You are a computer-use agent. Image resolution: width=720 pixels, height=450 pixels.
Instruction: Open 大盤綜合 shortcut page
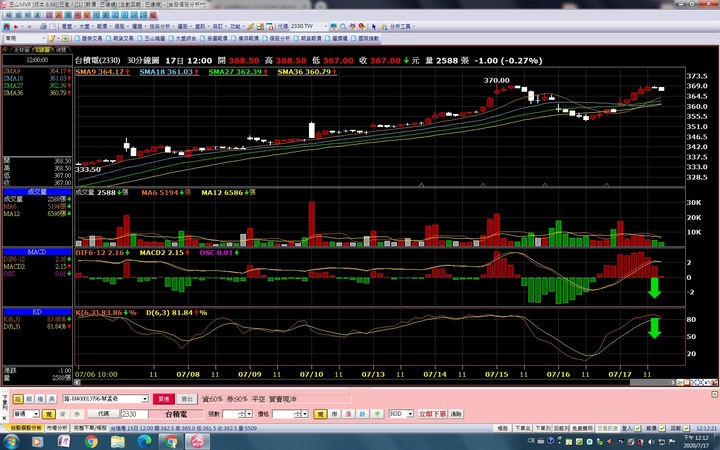182,39
